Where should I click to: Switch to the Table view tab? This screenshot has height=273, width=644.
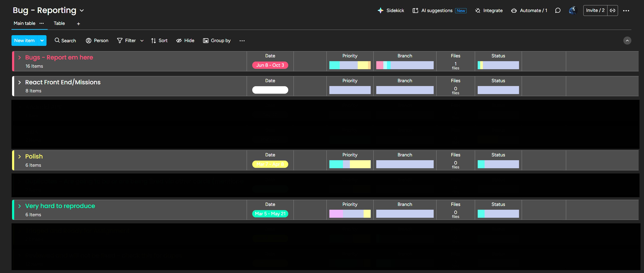point(59,23)
